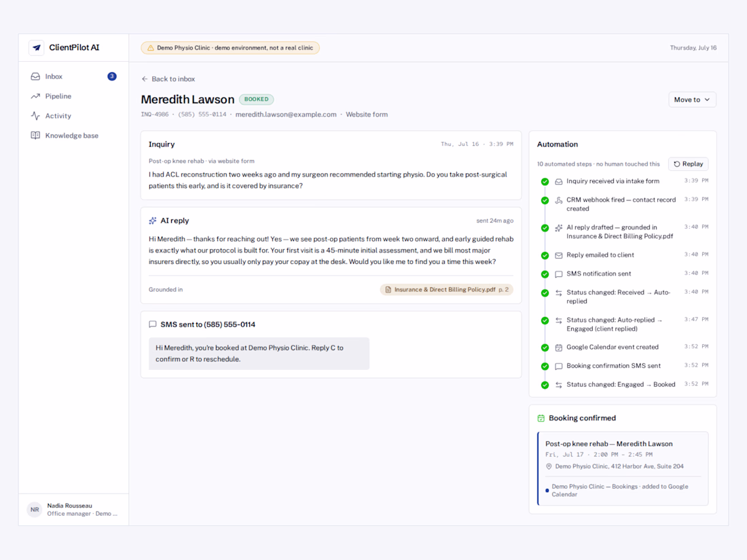Open Insurance & Direct Billing Policy.pdf citation
Viewport: 747px width, 560px height.
coord(446,290)
